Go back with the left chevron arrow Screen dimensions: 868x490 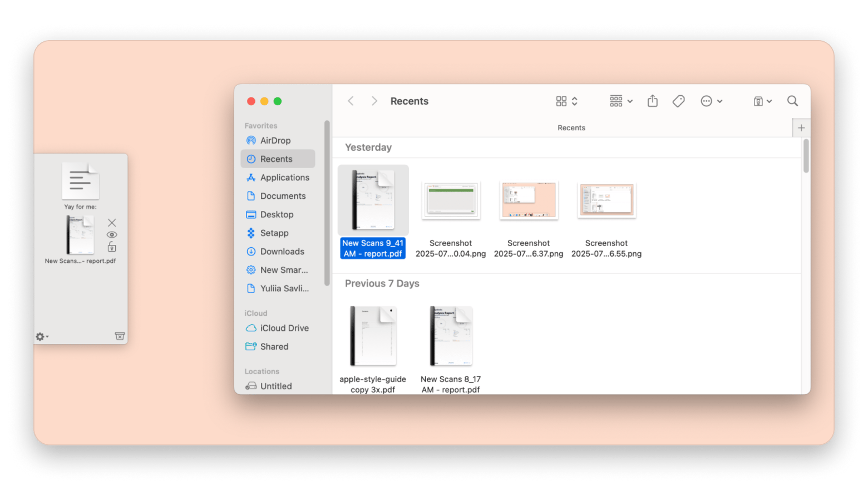pyautogui.click(x=351, y=101)
